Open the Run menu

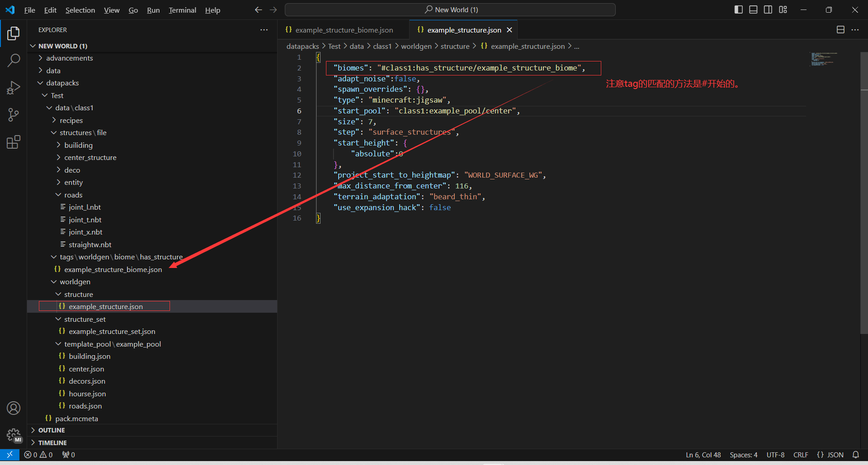click(153, 10)
